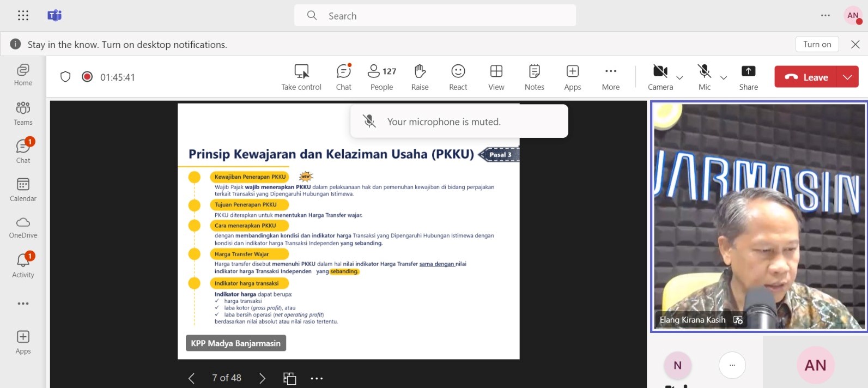Open the View layout options
This screenshot has width=868, height=388.
[496, 77]
